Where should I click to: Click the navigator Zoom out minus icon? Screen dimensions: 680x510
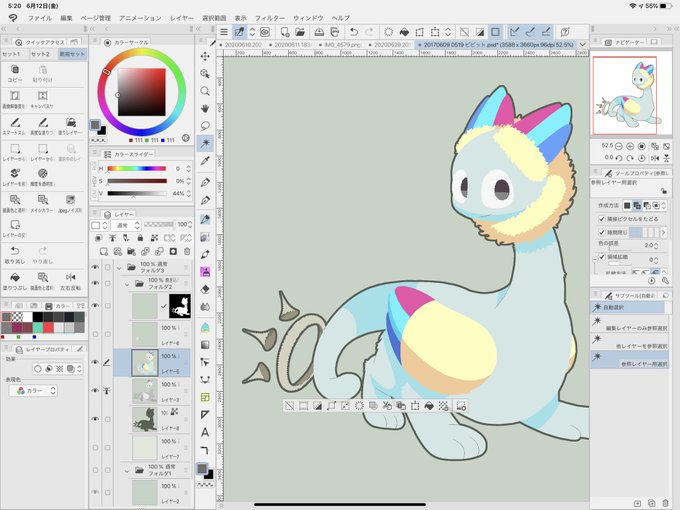(619, 146)
